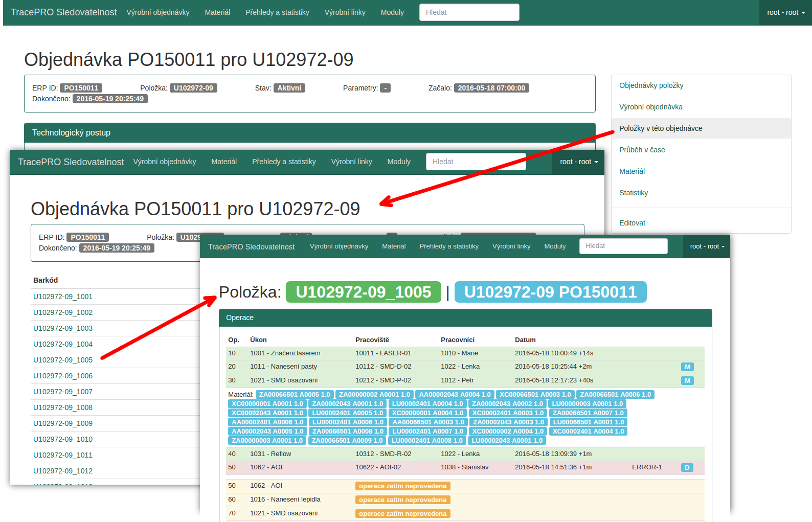Open barcode U102972-09_1005
This screenshot has width=812, height=522.
point(63,360)
